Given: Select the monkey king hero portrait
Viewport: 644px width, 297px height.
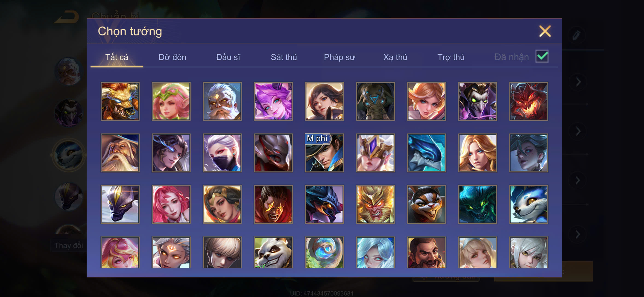Looking at the screenshot, I should [x=375, y=204].
